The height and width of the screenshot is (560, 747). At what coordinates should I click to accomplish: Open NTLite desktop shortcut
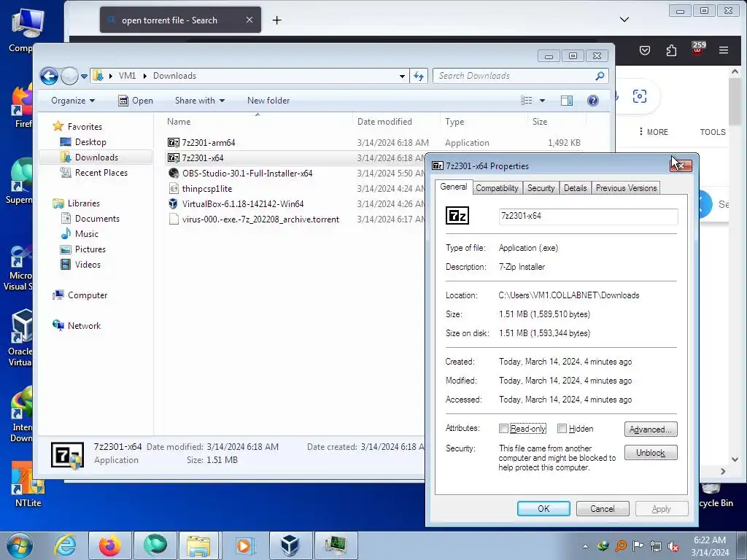click(x=28, y=485)
